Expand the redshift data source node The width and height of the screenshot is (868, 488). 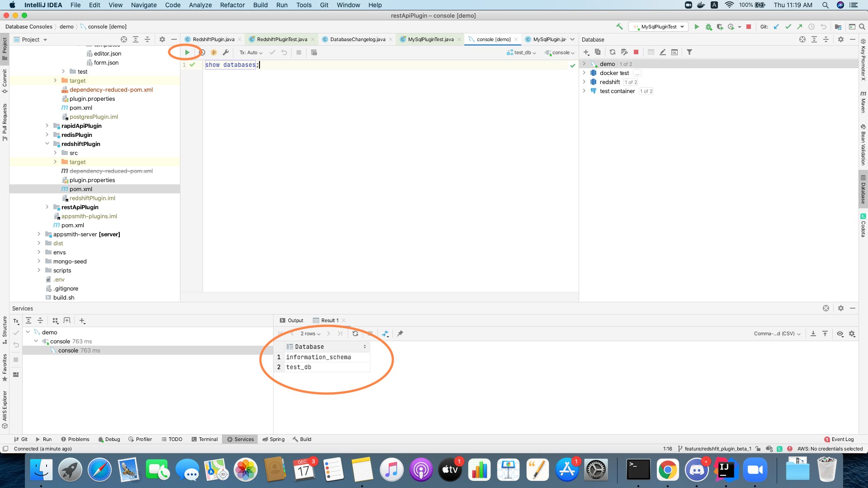(x=584, y=82)
